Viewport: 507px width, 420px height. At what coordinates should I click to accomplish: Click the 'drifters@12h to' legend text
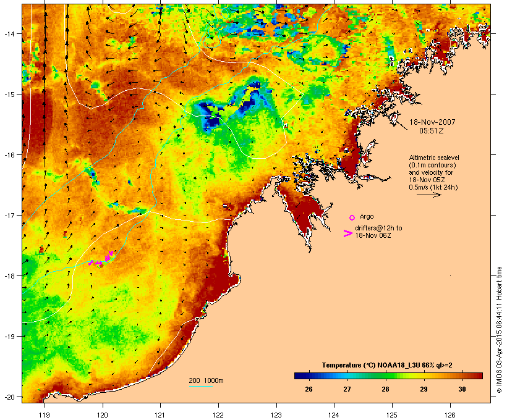click(x=378, y=228)
